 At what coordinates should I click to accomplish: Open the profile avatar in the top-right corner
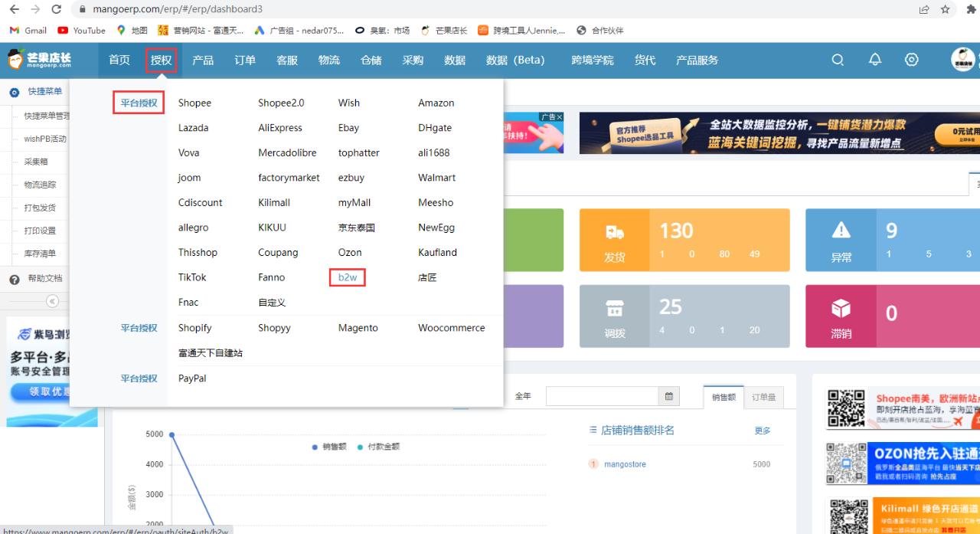tap(963, 59)
